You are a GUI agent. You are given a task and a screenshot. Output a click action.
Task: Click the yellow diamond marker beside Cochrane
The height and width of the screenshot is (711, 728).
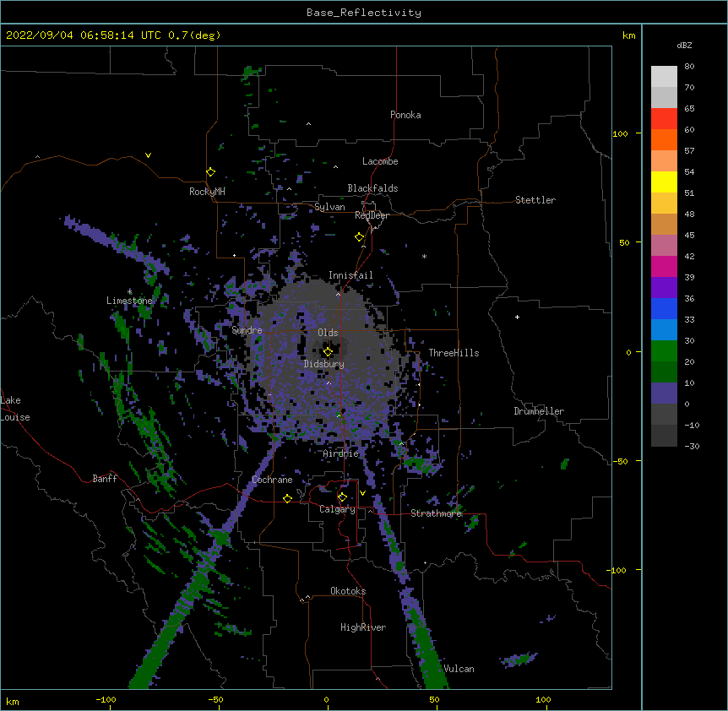(x=287, y=498)
